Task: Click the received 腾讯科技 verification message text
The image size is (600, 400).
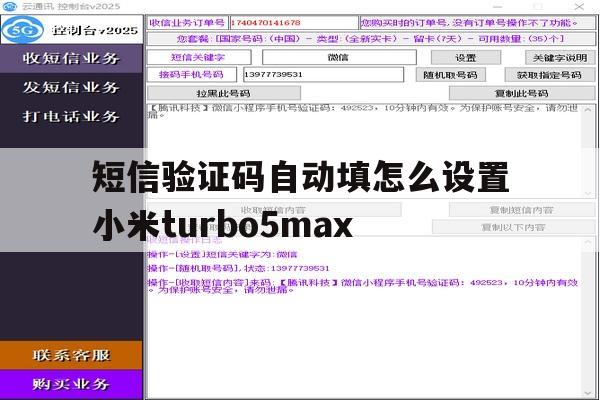Action: [363, 111]
